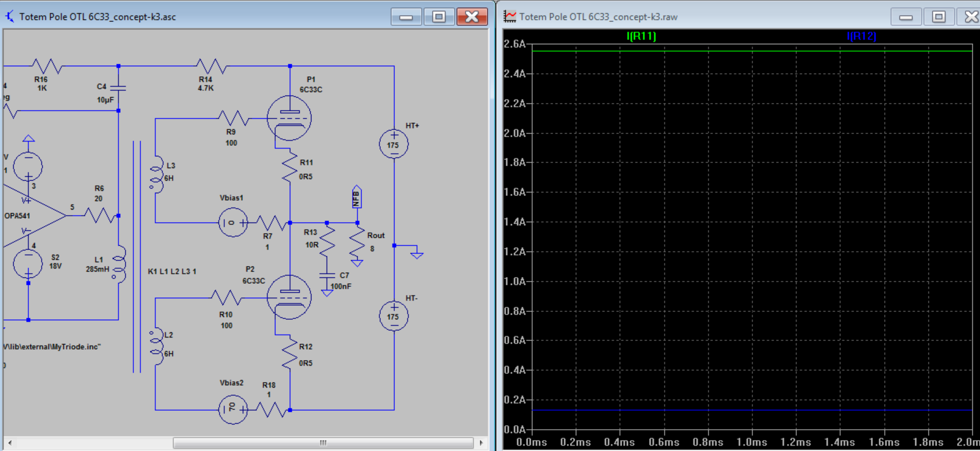Click the HT+ 175 voltage source

point(393,144)
